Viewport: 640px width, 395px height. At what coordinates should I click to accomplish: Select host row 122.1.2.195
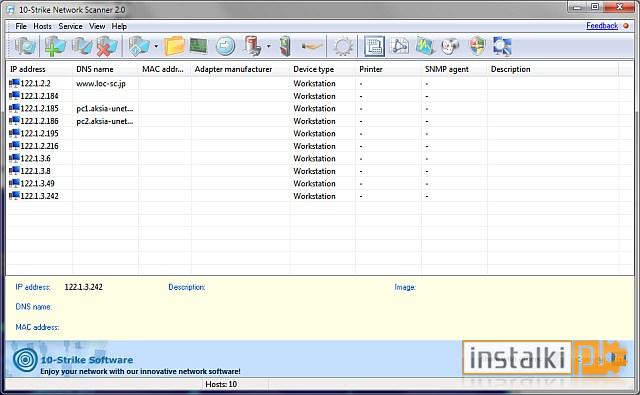point(320,133)
